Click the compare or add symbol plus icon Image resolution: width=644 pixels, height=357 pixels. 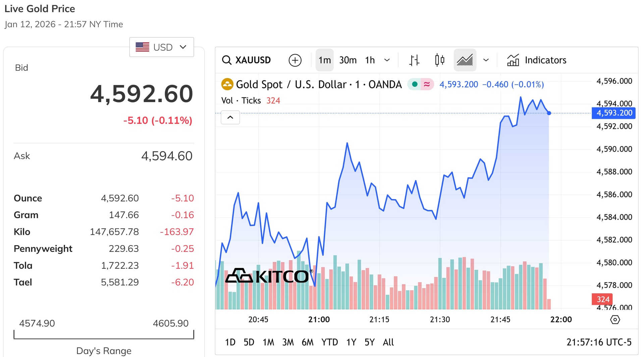295,60
